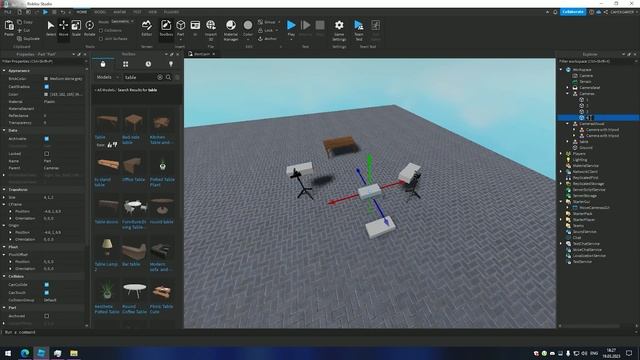Open Microsoft Edge from the taskbar
Screen dimensions: 640x360
[x=25, y=353]
